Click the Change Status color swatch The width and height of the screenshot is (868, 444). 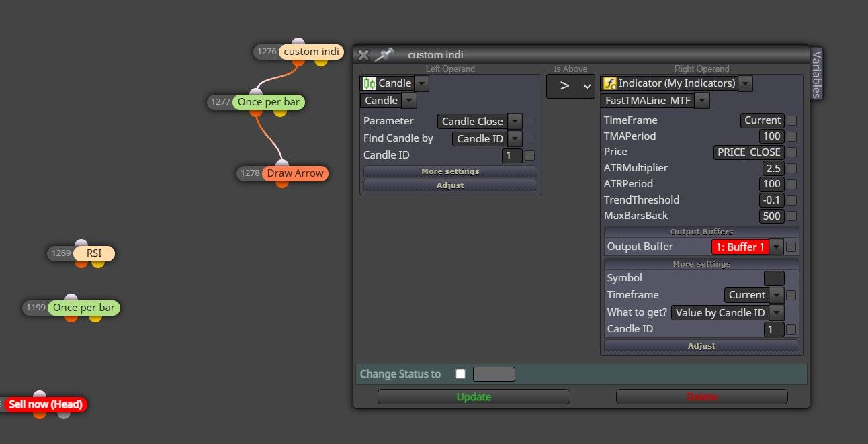494,374
